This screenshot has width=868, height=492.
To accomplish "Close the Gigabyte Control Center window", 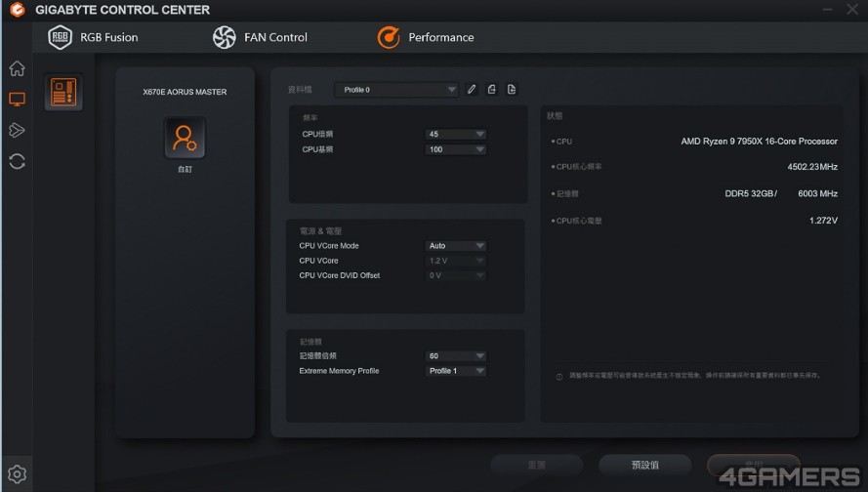I will click(x=852, y=10).
